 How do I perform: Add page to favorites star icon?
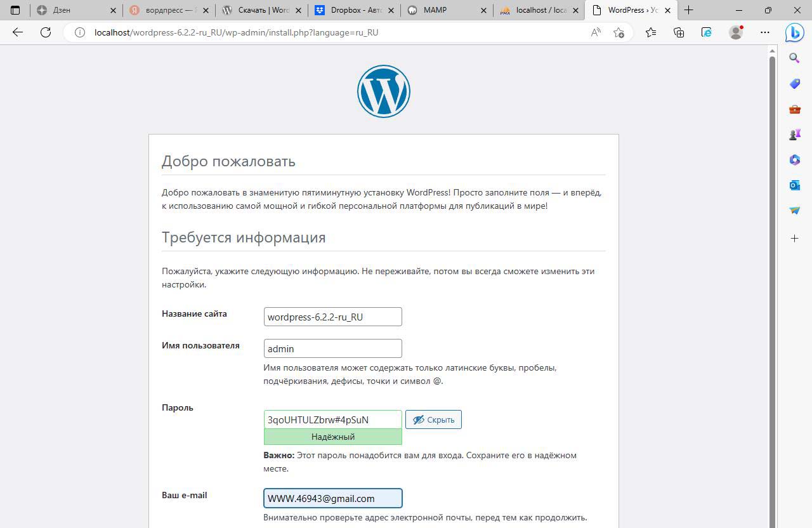(x=619, y=32)
